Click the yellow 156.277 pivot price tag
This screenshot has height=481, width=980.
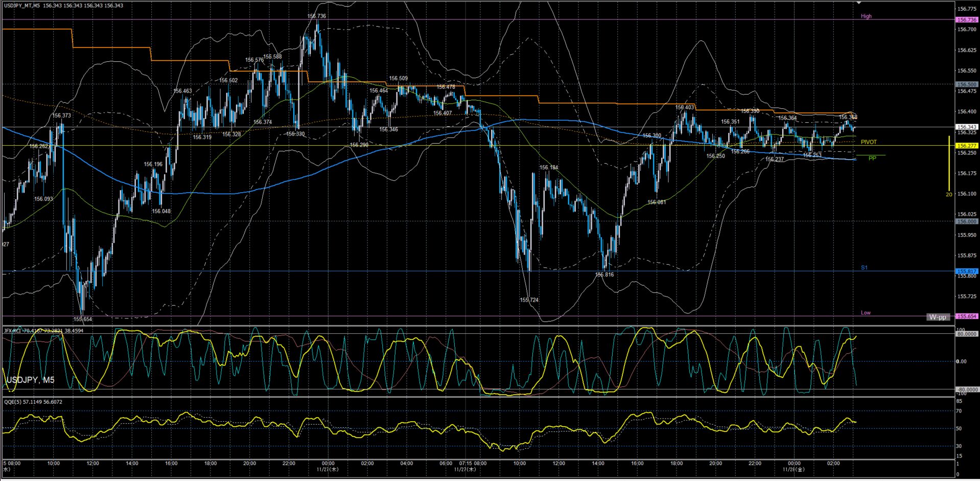pos(966,146)
